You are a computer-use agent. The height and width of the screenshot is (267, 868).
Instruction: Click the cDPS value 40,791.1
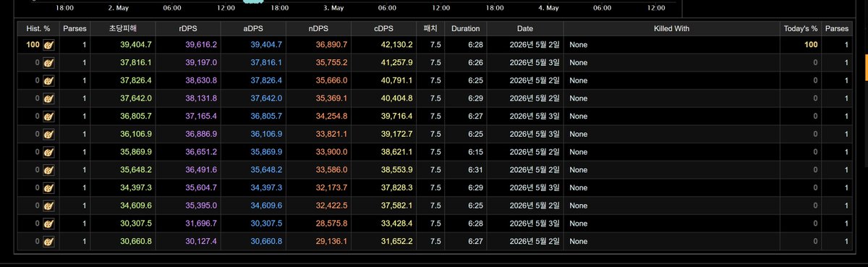click(x=397, y=80)
